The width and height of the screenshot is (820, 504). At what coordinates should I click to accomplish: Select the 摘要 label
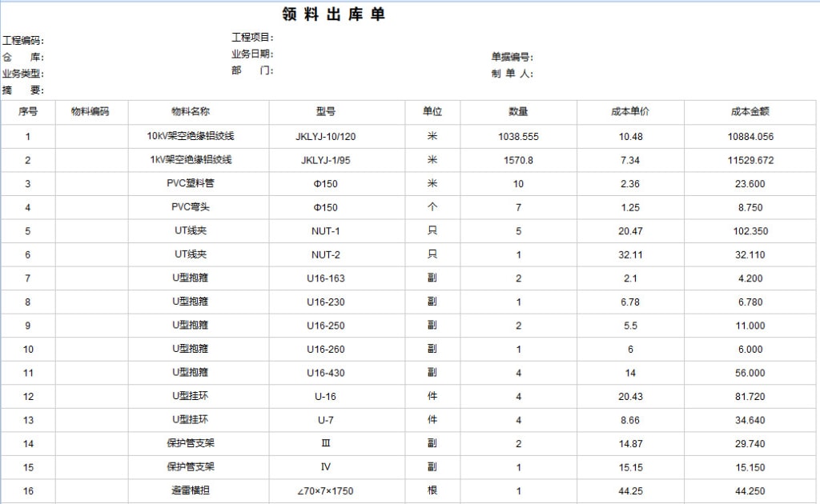pyautogui.click(x=23, y=90)
